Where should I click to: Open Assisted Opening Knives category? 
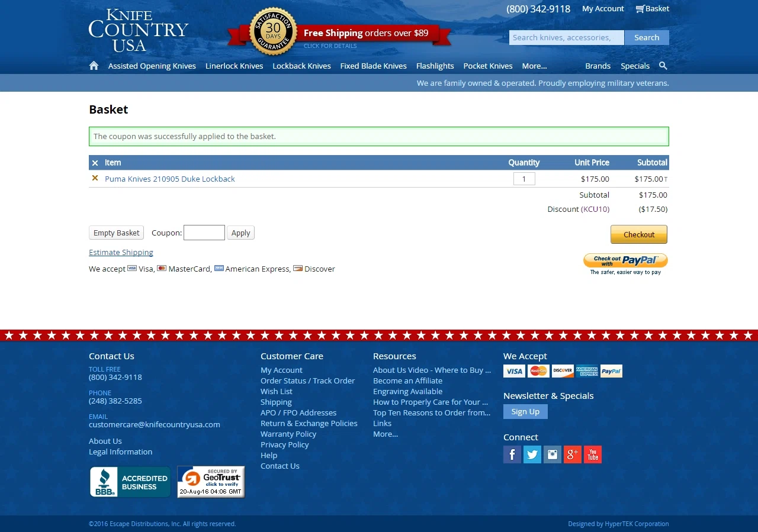[x=152, y=66]
